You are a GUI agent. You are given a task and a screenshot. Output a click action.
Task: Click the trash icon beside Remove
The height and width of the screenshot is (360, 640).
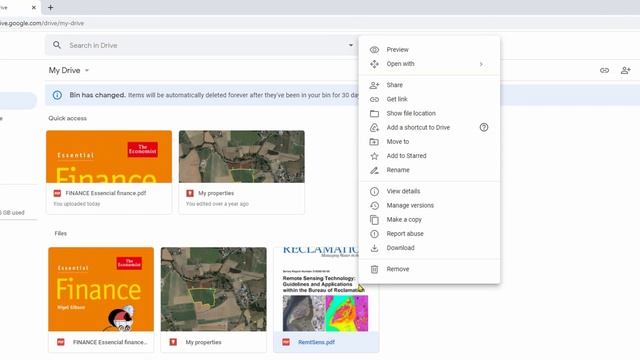[x=374, y=269]
